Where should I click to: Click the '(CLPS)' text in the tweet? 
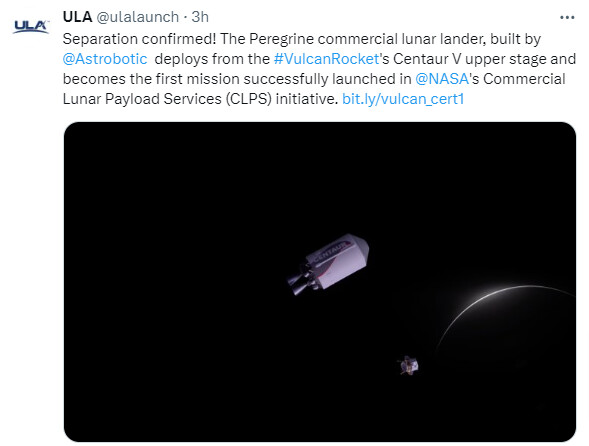coord(249,99)
